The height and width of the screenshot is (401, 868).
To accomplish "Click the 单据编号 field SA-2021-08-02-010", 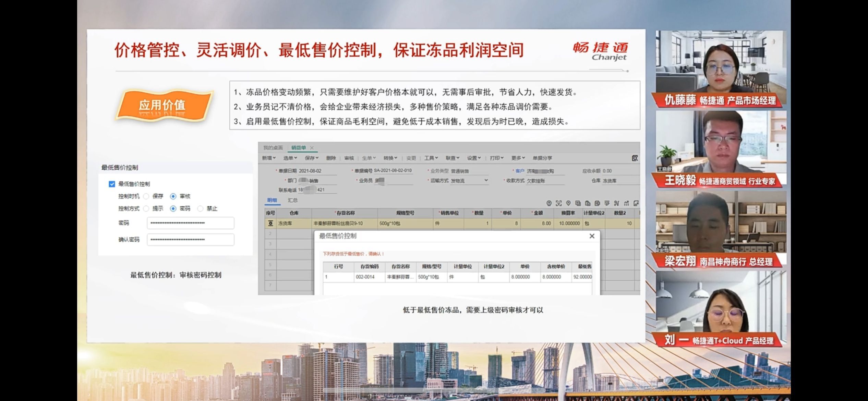I will [x=393, y=170].
